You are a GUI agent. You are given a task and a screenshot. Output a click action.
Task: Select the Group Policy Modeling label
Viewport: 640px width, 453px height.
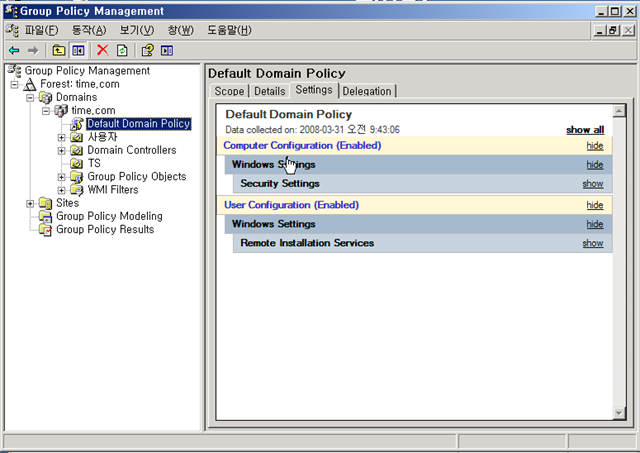click(x=109, y=216)
